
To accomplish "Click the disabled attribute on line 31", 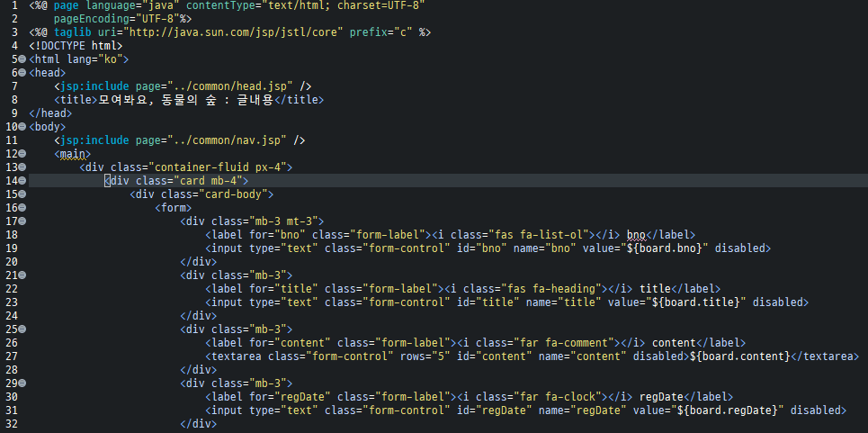I will pos(816,411).
